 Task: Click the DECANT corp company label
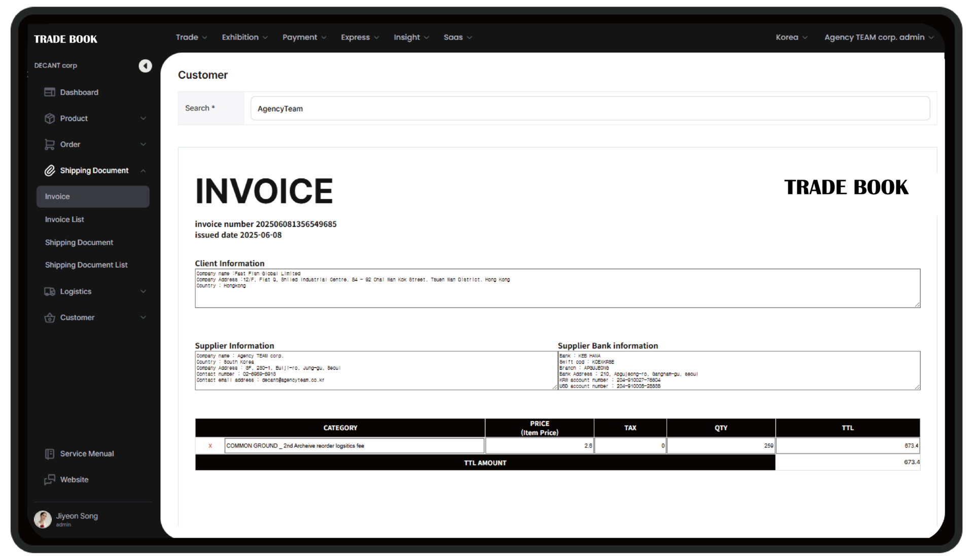click(x=56, y=66)
